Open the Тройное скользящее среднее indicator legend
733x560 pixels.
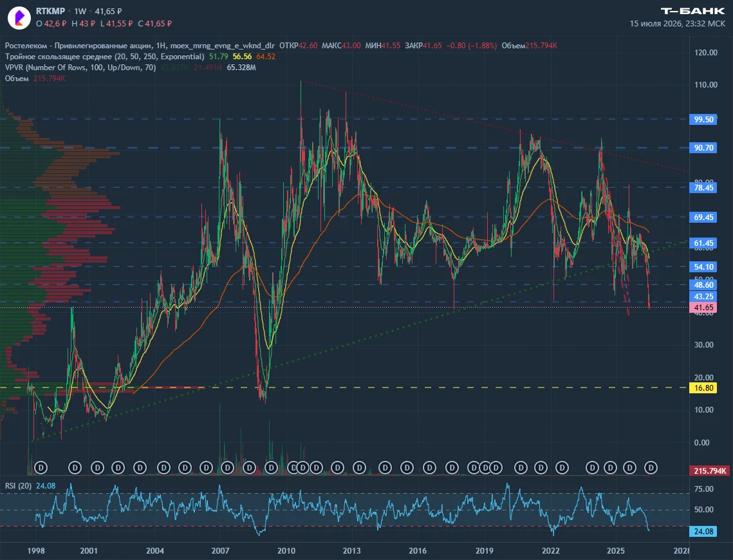tap(105, 57)
